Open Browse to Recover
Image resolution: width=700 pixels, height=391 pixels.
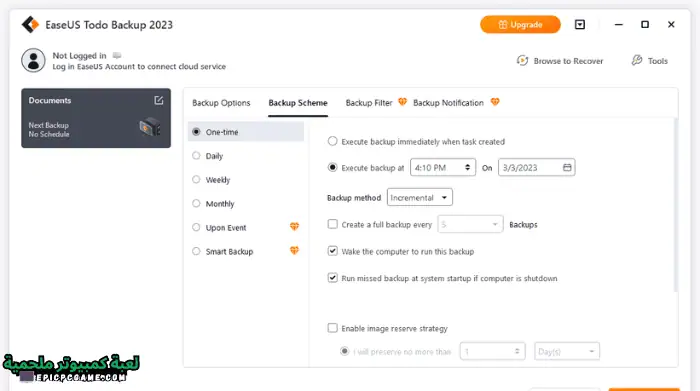point(560,61)
